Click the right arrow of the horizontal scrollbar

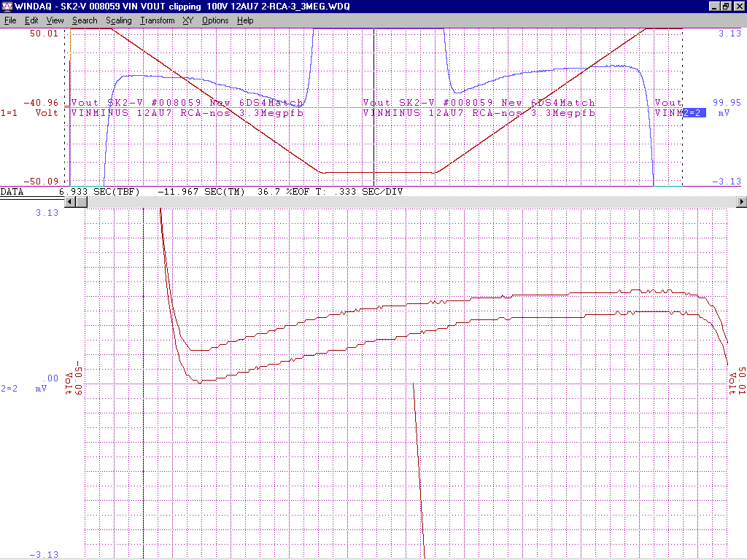(742, 201)
